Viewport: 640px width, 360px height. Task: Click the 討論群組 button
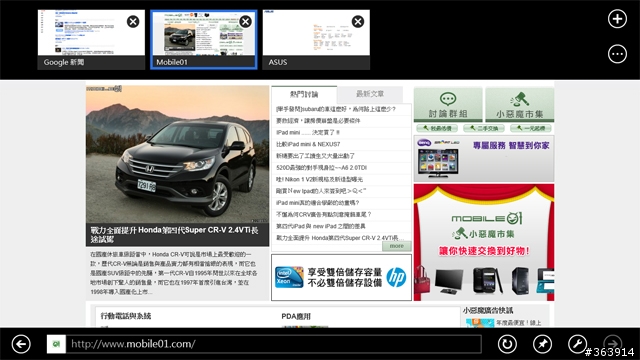(448, 104)
